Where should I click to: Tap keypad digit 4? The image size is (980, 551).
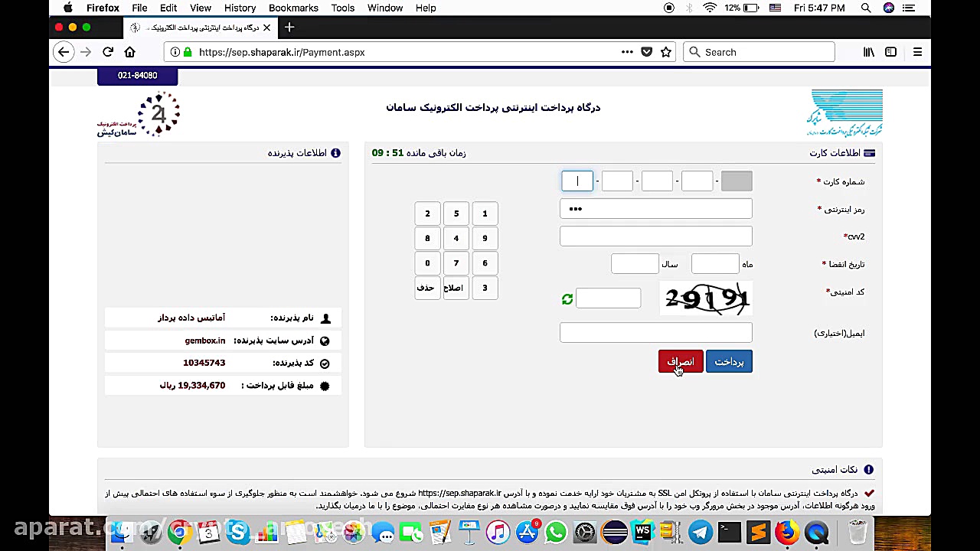tap(456, 238)
